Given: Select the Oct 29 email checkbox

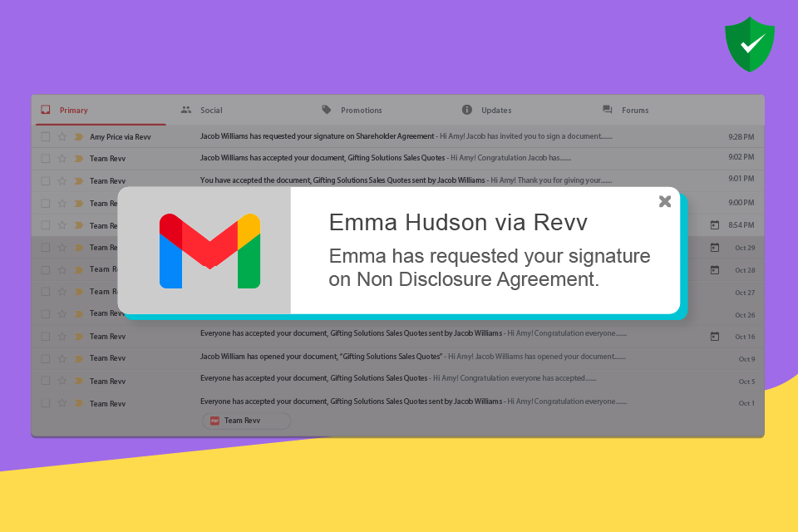Looking at the screenshot, I should pyautogui.click(x=46, y=248).
